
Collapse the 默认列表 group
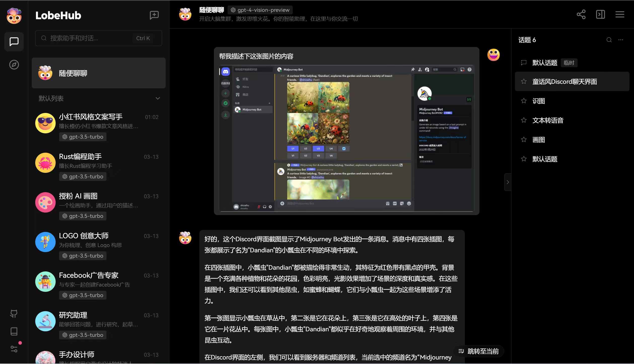[158, 98]
